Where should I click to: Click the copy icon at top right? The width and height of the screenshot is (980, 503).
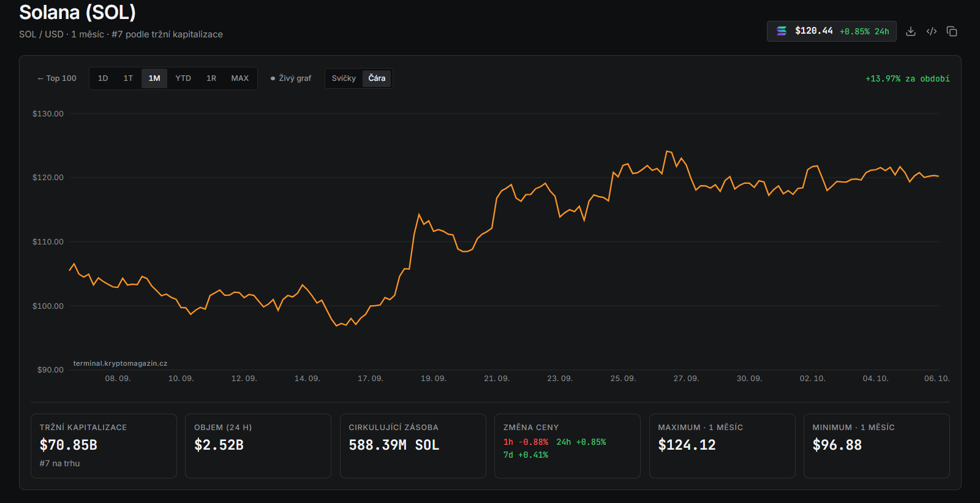pyautogui.click(x=952, y=31)
